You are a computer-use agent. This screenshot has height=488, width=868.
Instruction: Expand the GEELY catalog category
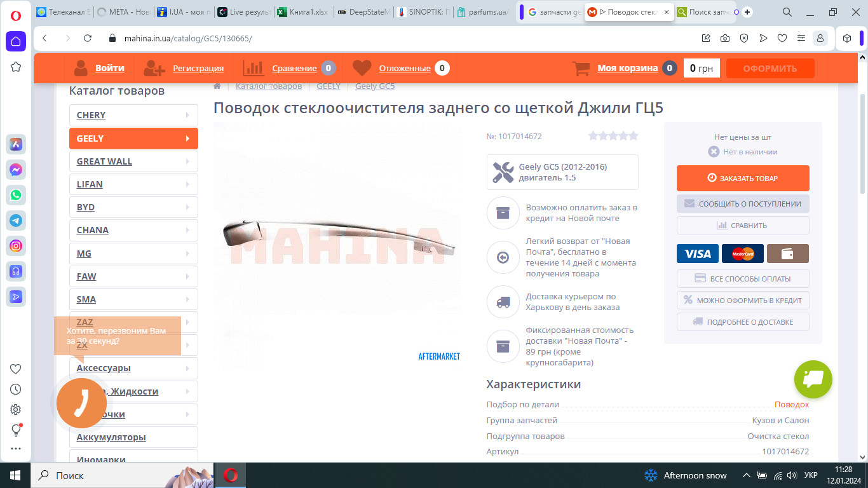133,139
